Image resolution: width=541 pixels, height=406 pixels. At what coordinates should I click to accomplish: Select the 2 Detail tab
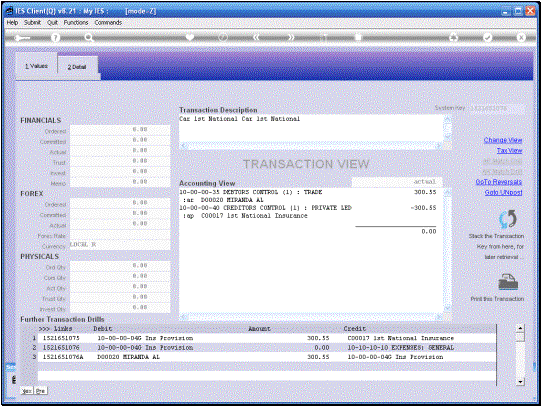(x=77, y=67)
